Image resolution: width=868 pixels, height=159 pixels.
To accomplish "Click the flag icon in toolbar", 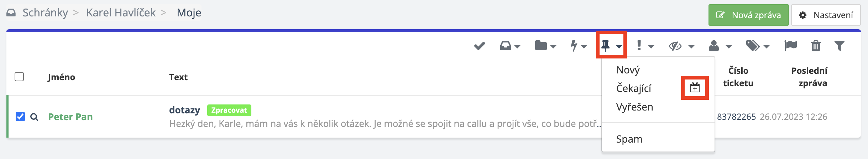I will [790, 46].
